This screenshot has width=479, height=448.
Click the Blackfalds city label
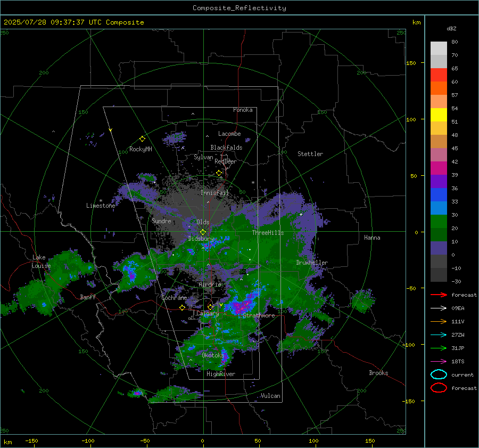click(226, 148)
